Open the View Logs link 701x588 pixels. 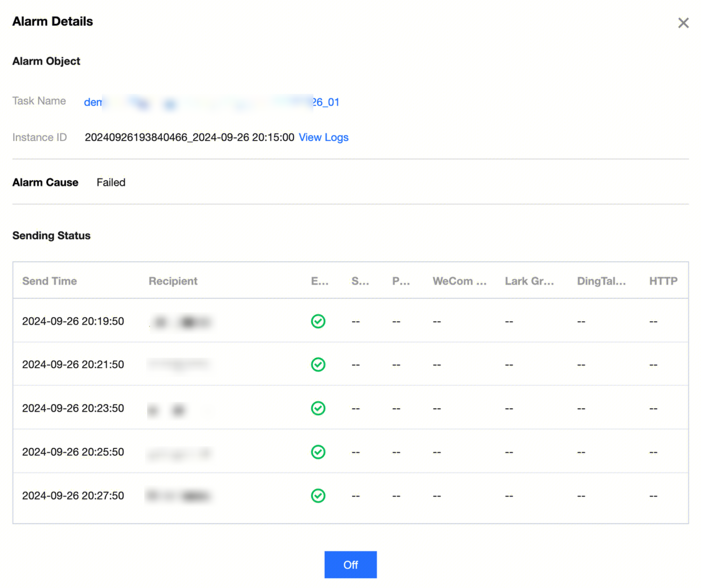coord(323,137)
